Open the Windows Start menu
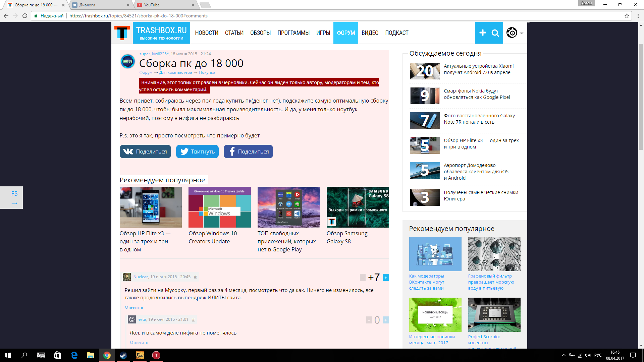Viewport: 644px width, 362px height. 8,355
